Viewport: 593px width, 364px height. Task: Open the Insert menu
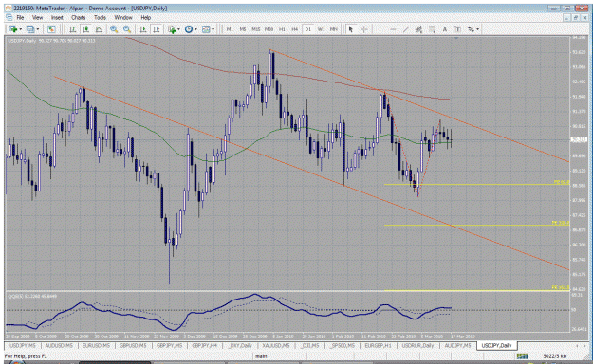(x=57, y=17)
